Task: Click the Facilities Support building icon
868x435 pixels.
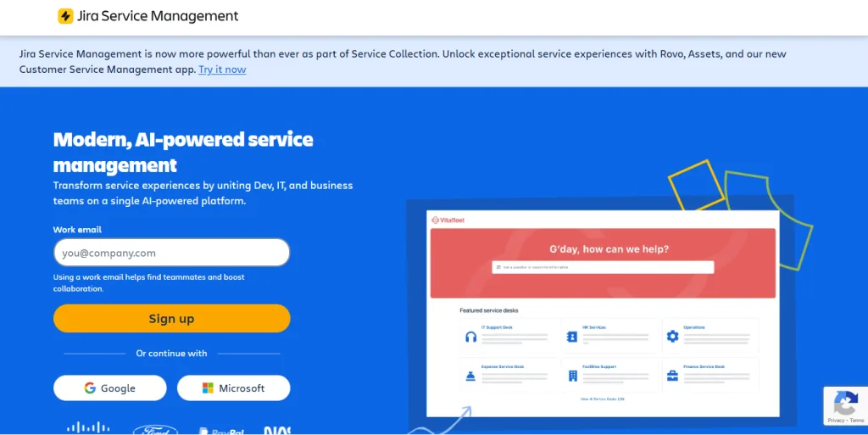Action: (572, 376)
